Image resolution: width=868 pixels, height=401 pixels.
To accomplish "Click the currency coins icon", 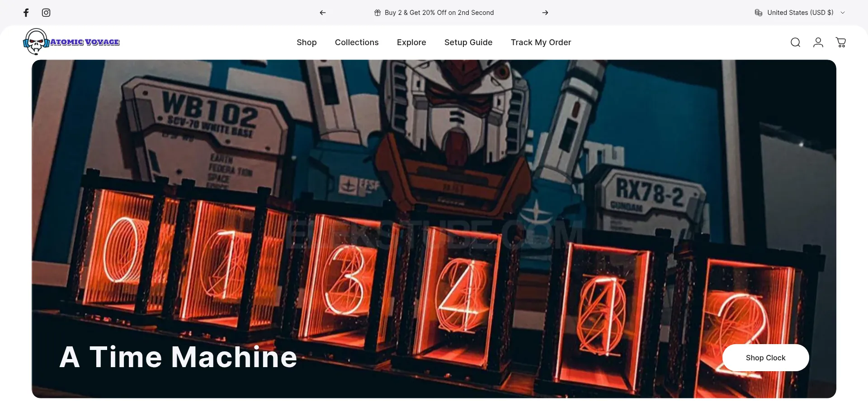I will coord(759,13).
